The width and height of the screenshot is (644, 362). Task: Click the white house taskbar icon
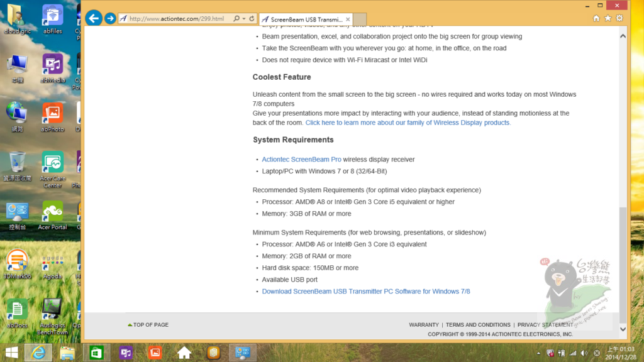tap(184, 353)
